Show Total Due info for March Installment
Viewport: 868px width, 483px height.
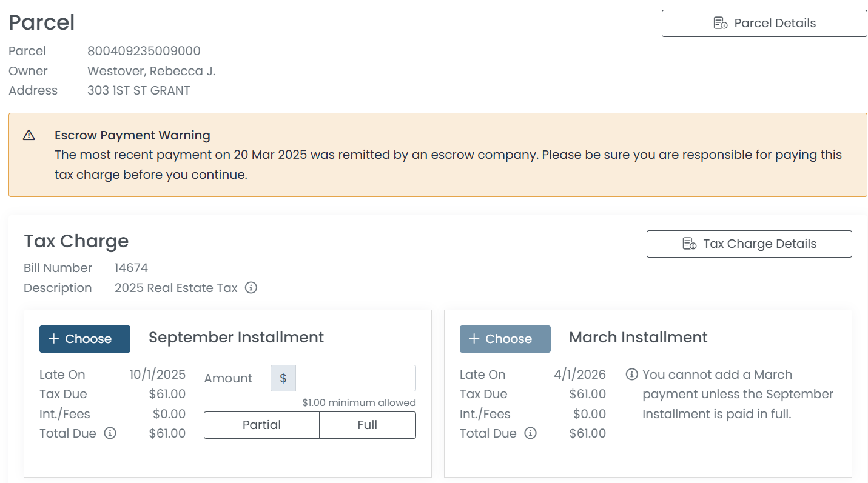tap(530, 433)
